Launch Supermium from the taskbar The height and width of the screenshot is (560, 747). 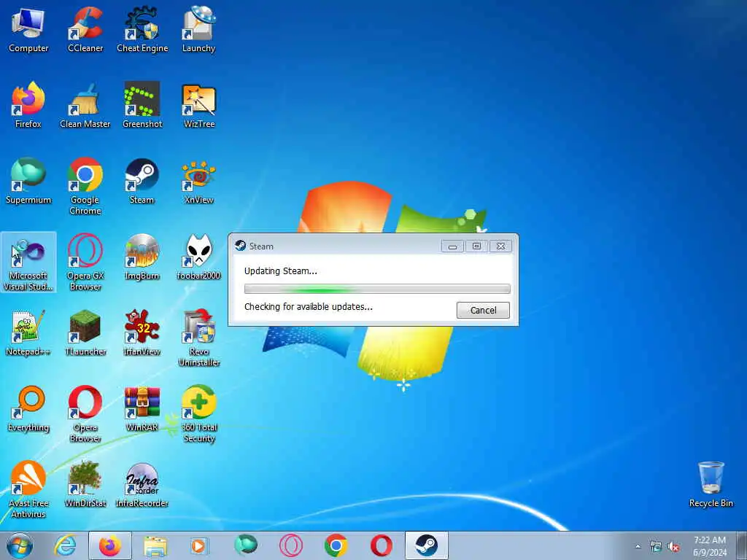pos(246,546)
